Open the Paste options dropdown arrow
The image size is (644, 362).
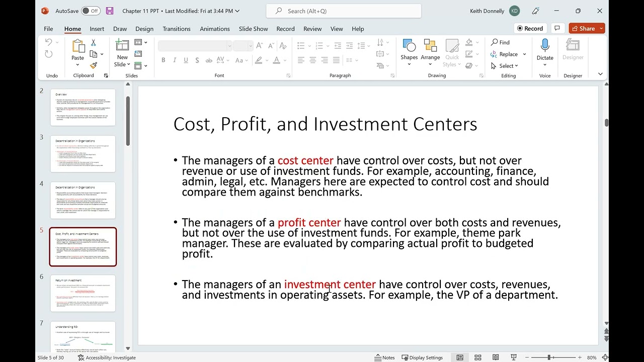point(78,64)
